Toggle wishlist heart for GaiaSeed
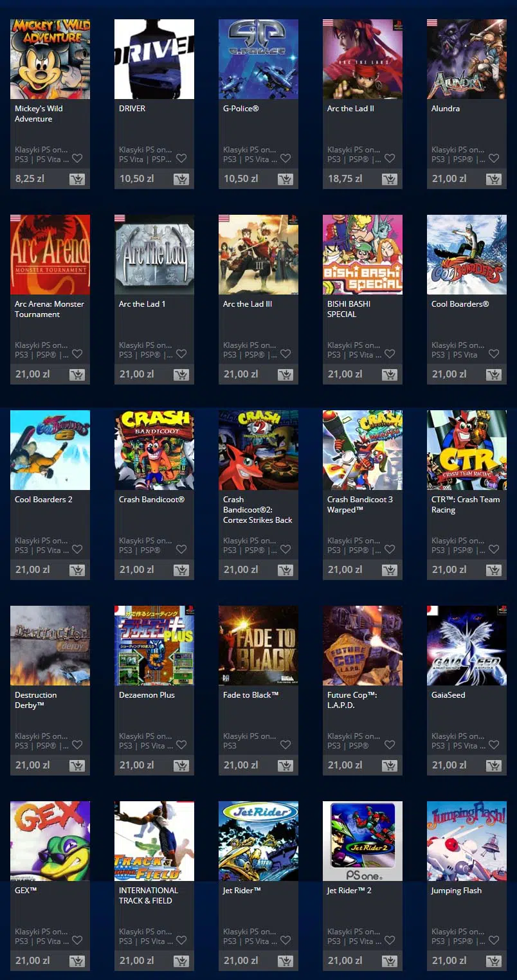 pos(494,745)
